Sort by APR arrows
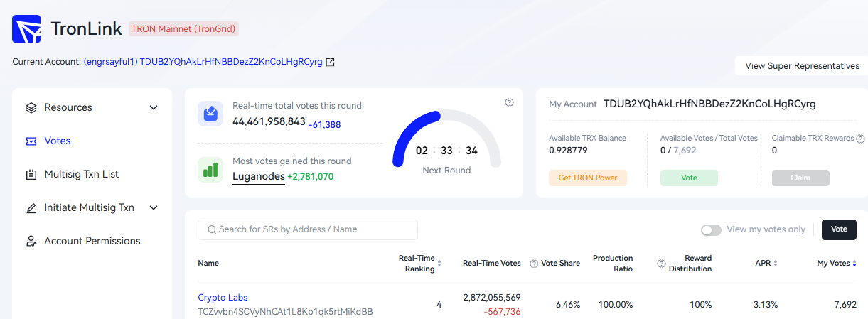Screen dimensions: 868x319 pos(776,263)
